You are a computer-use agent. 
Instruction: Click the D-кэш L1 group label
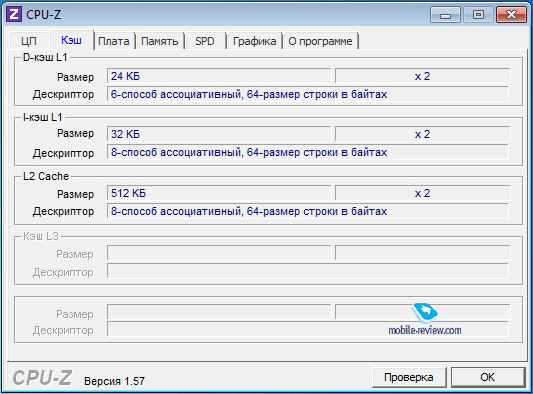[x=45, y=57]
